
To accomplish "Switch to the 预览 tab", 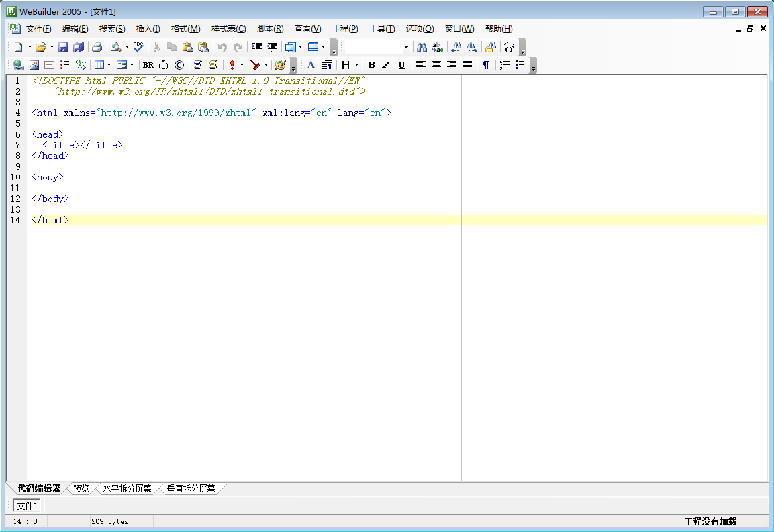I will coord(81,488).
